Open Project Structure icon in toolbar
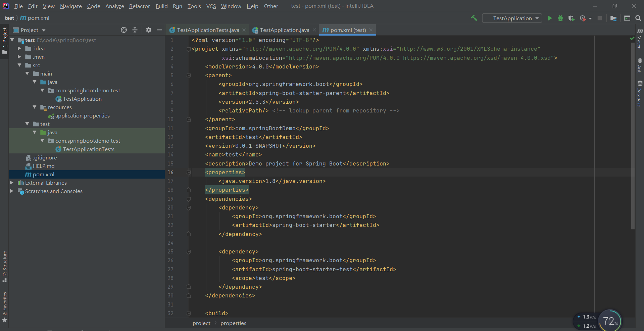 point(613,18)
